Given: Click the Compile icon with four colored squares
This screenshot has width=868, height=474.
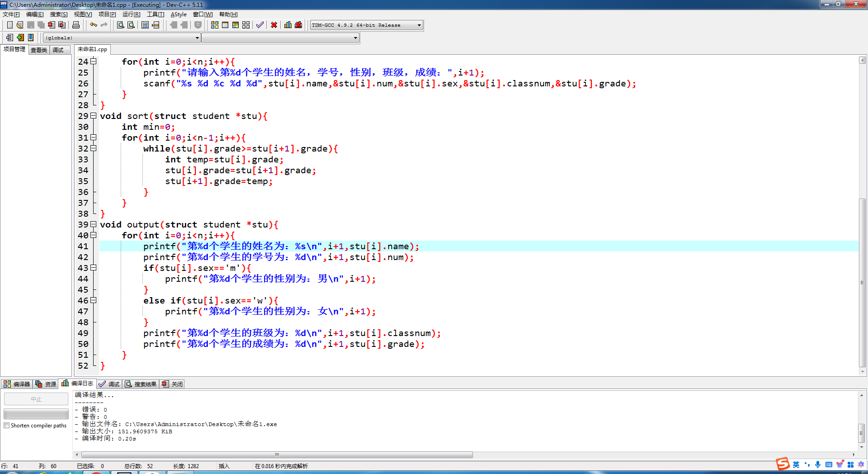Looking at the screenshot, I should tap(215, 25).
